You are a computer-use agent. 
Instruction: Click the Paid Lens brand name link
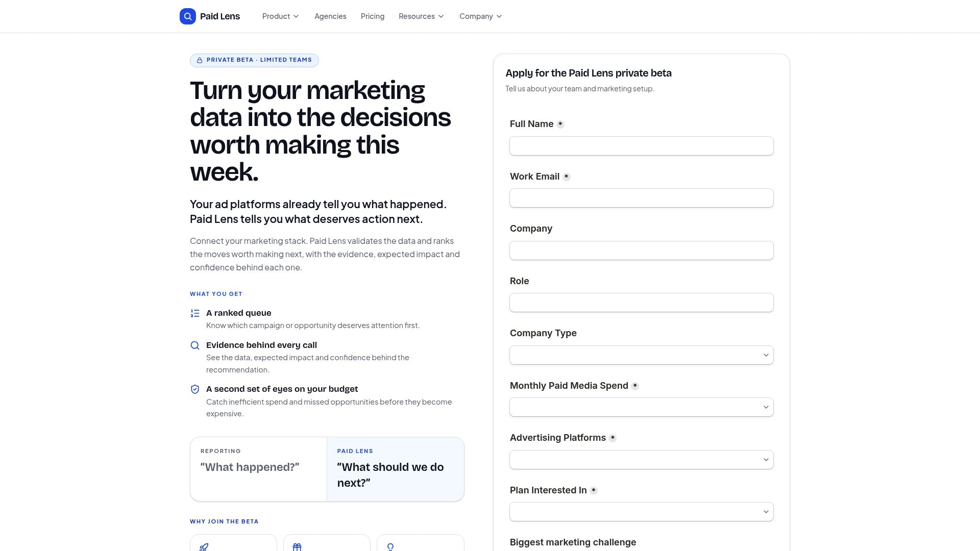tap(220, 16)
